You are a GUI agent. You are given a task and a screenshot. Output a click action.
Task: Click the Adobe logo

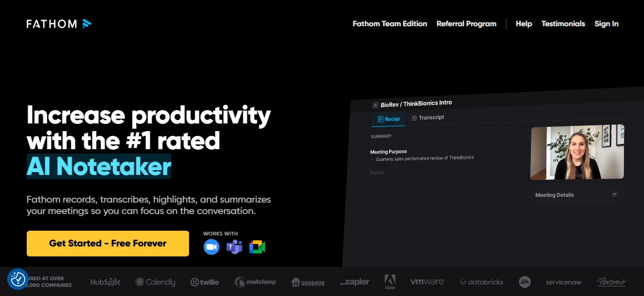[390, 282]
